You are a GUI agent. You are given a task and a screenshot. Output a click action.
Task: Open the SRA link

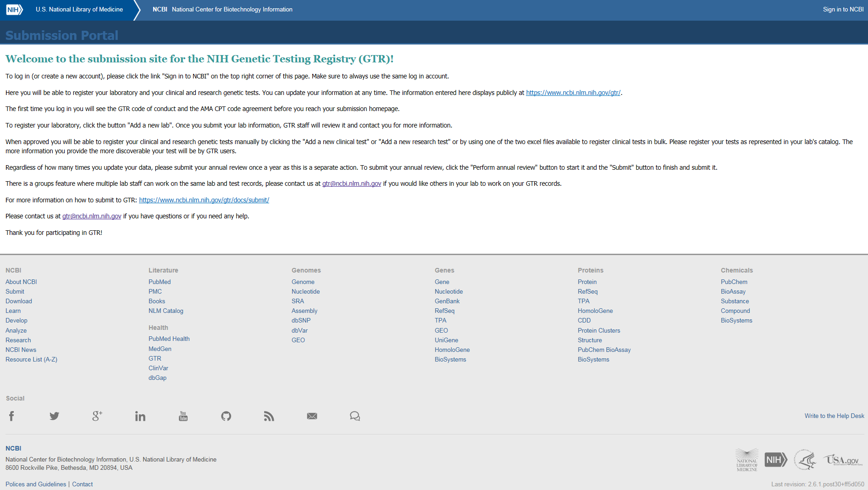[x=298, y=301]
